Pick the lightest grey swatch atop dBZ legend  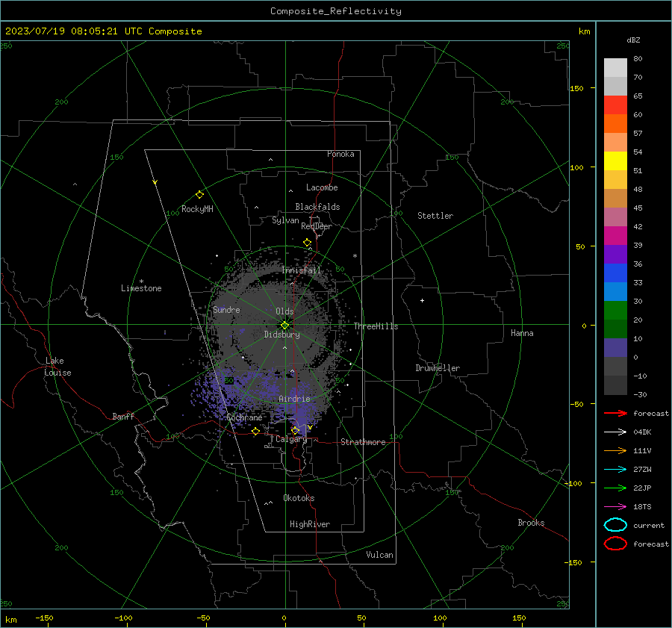615,68
